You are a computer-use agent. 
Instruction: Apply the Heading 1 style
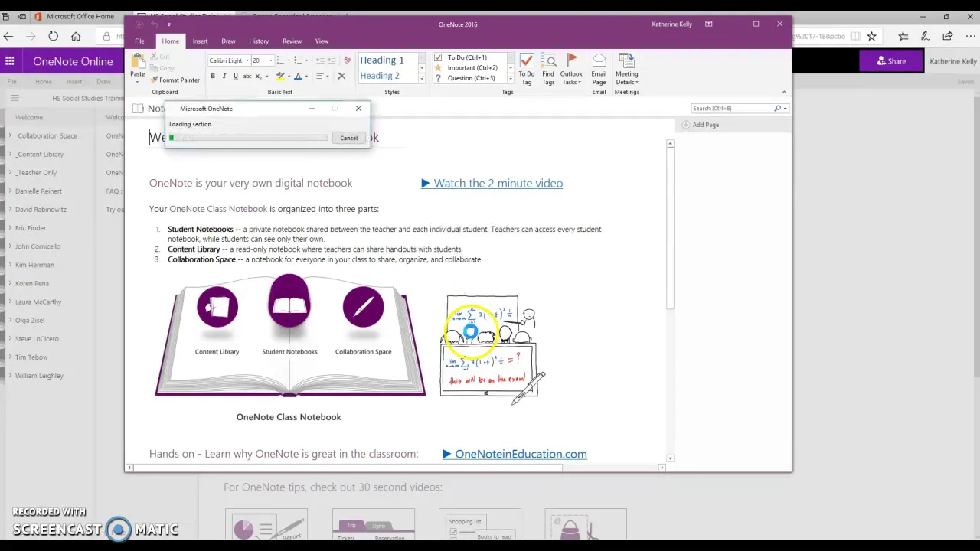382,60
